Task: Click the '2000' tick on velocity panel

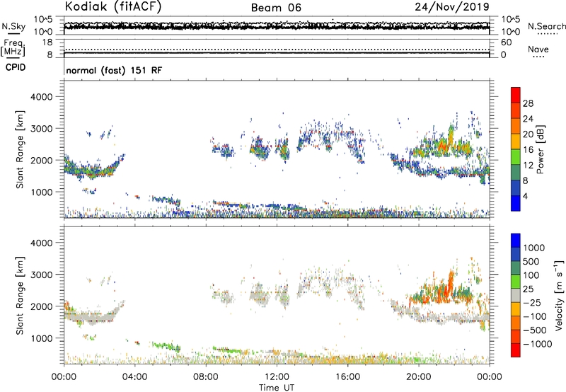Action: (x=42, y=306)
